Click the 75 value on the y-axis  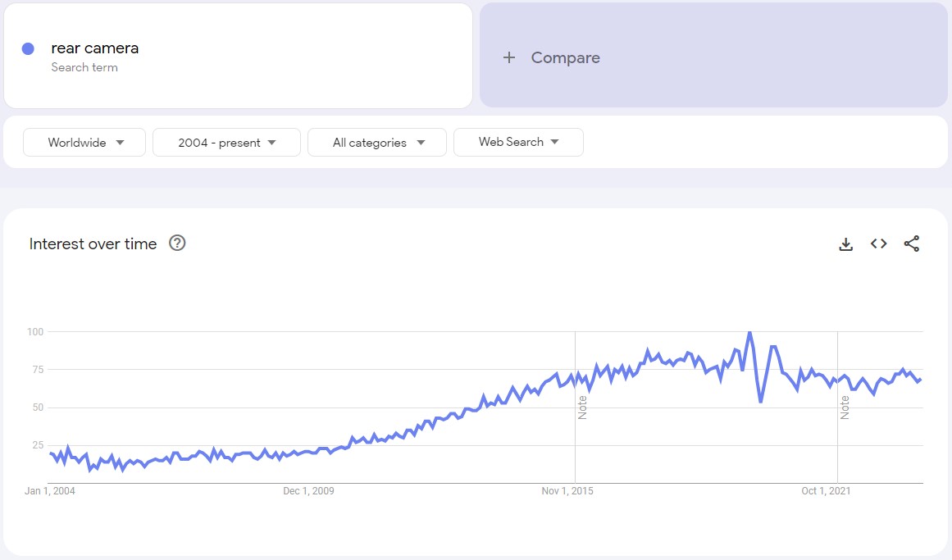[38, 369]
